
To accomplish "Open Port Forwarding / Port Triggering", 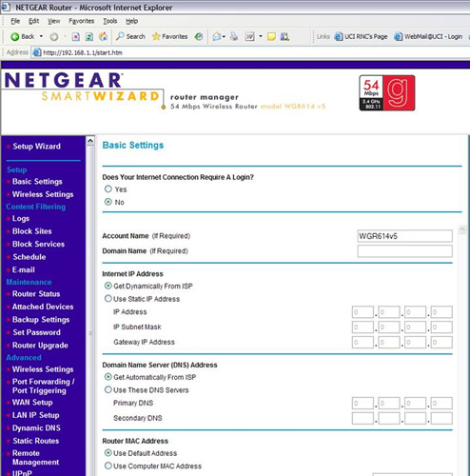I will pyautogui.click(x=44, y=387).
